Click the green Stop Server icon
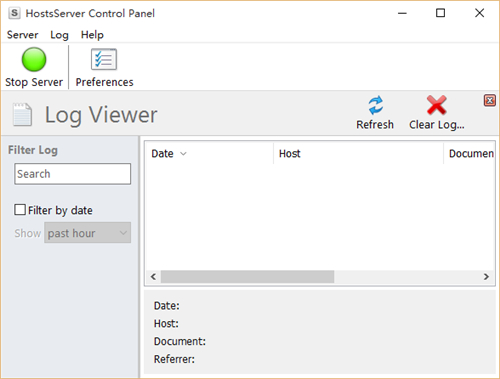The height and width of the screenshot is (379, 500). coord(34,60)
